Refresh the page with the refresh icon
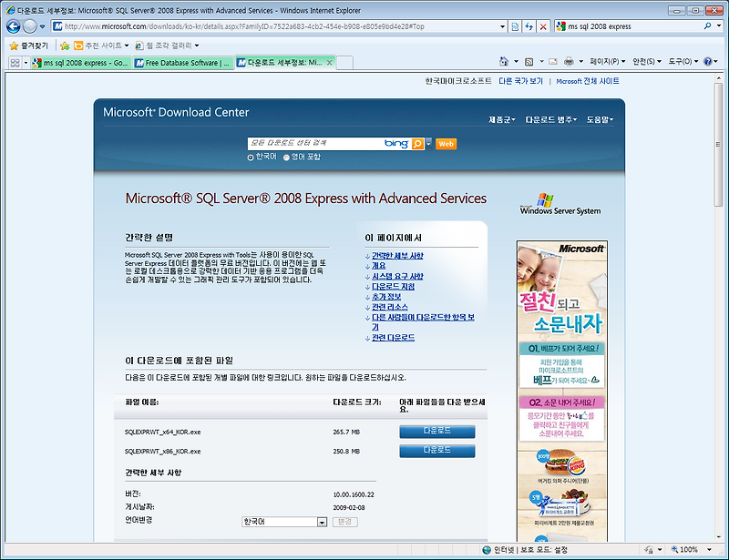Image resolution: width=729 pixels, height=560 pixels. pos(529,26)
